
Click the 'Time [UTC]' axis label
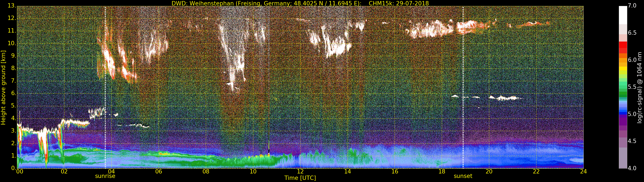coord(300,178)
